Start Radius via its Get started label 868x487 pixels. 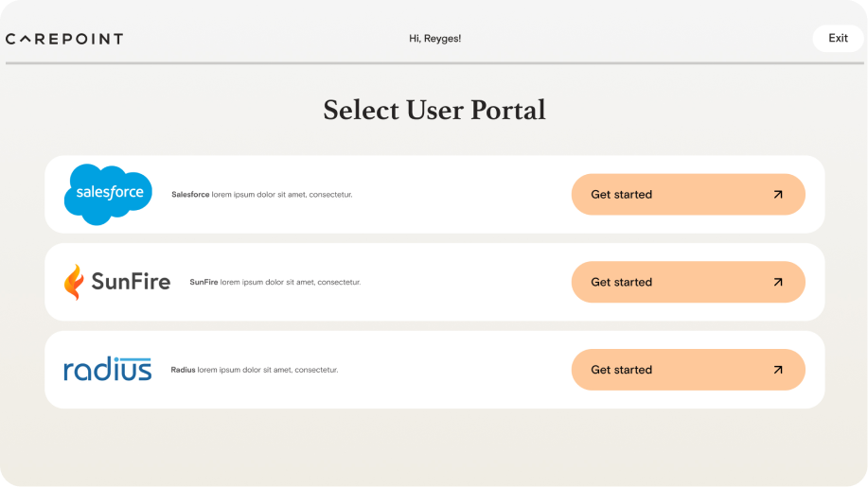(621, 370)
